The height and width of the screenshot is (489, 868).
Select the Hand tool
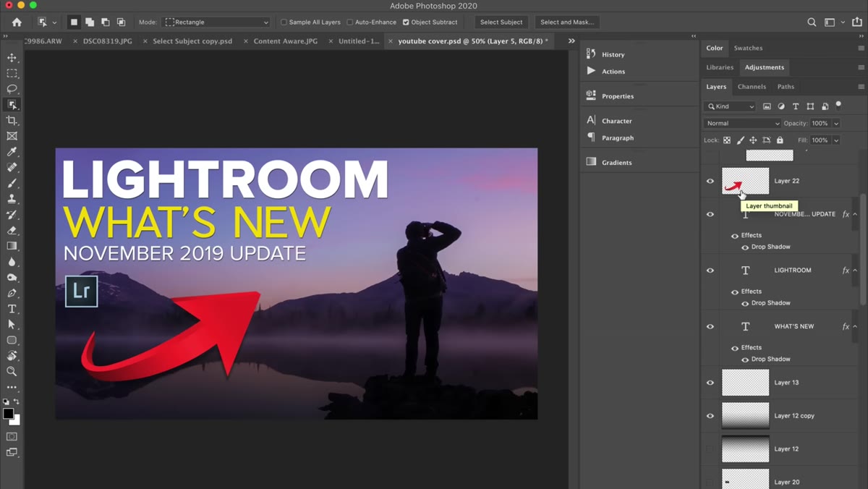coord(12,356)
